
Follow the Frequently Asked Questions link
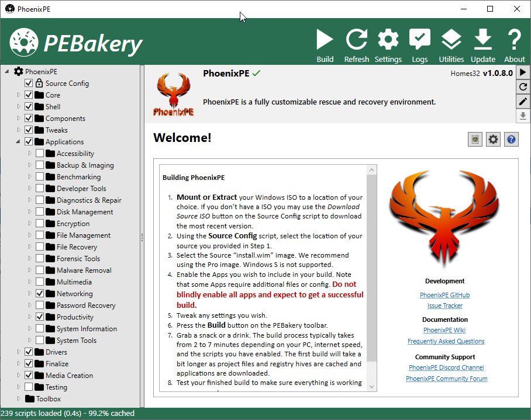(x=446, y=341)
